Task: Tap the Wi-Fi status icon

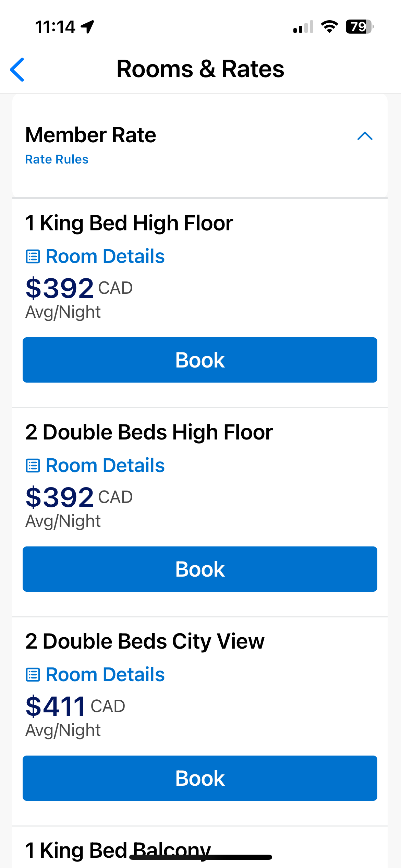Action: click(329, 27)
